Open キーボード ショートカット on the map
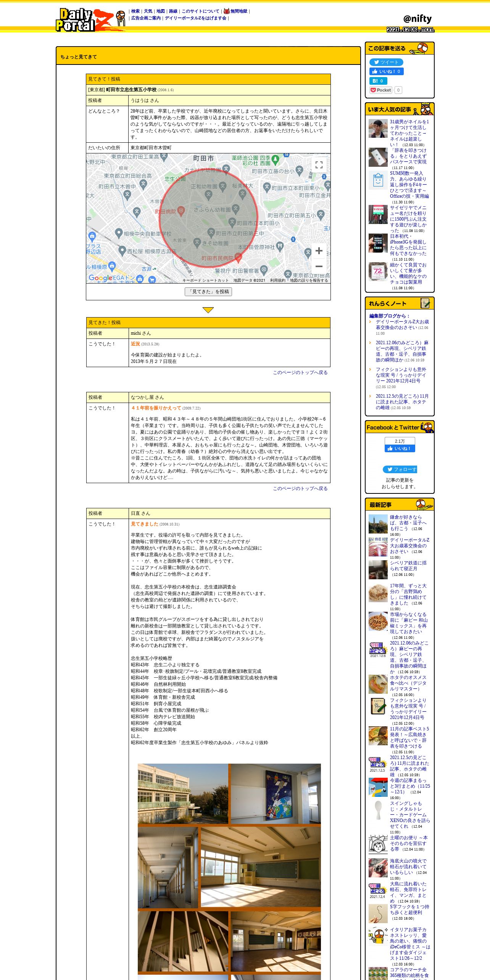This screenshot has height=980, width=490. tap(205, 280)
